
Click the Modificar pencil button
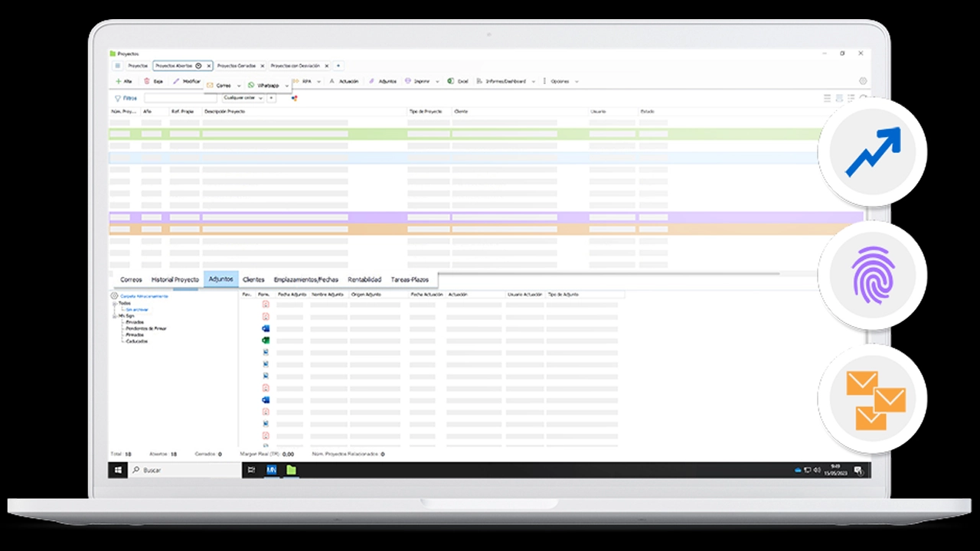(x=186, y=81)
